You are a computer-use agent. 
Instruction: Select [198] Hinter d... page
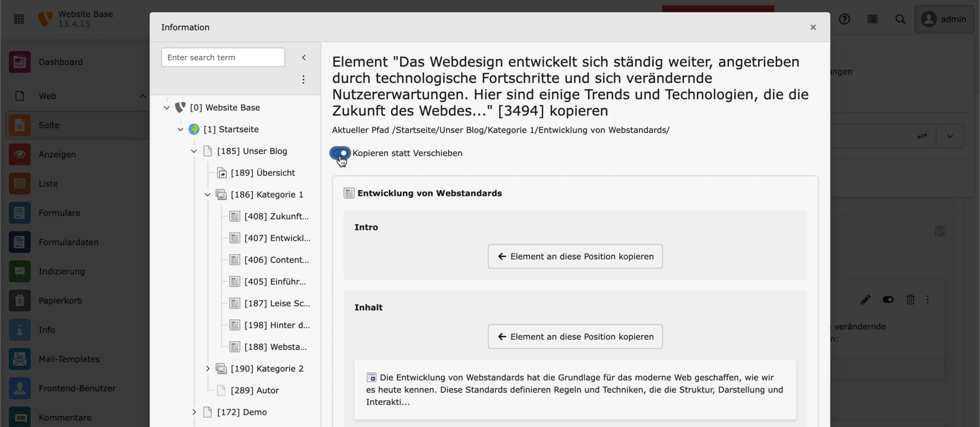(277, 325)
